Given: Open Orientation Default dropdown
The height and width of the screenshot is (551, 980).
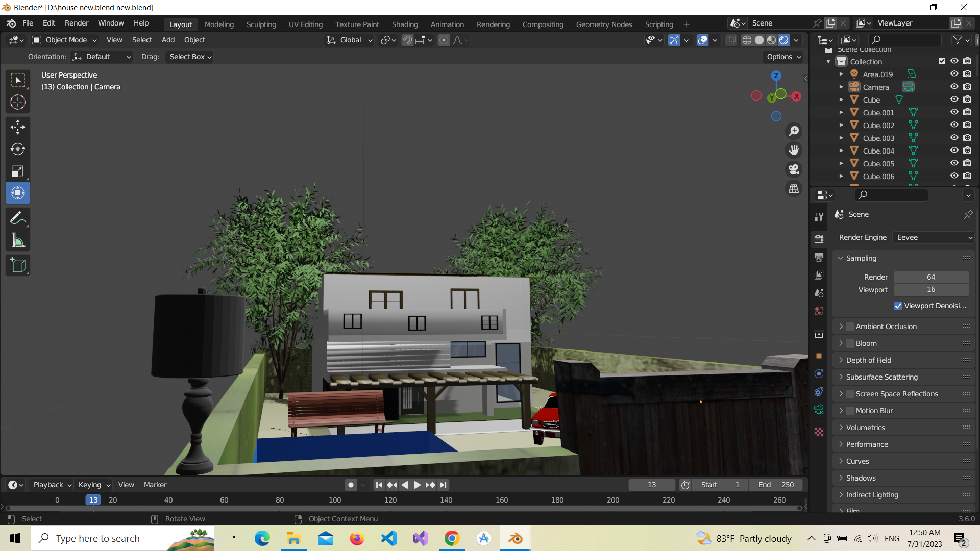Looking at the screenshot, I should coord(102,57).
